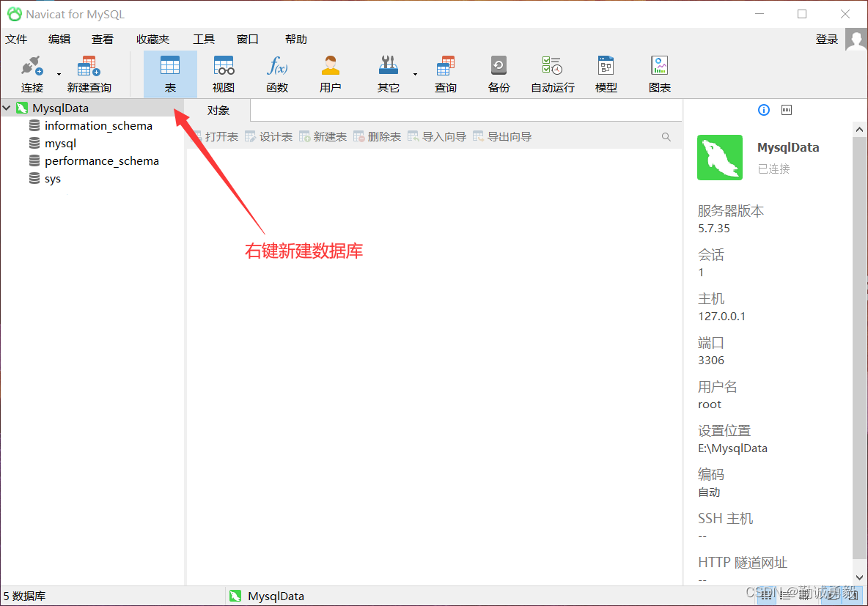
Task: Click the server version value 5.7.35
Action: click(713, 229)
